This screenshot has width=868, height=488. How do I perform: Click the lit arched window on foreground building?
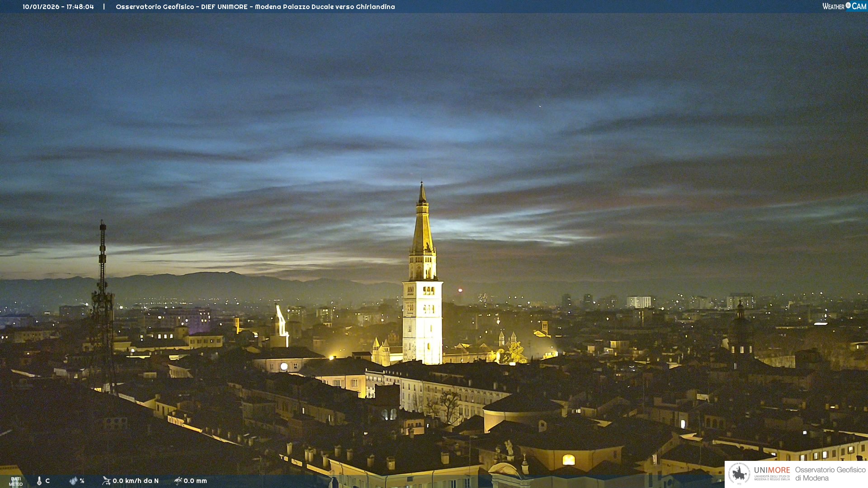coord(568,460)
